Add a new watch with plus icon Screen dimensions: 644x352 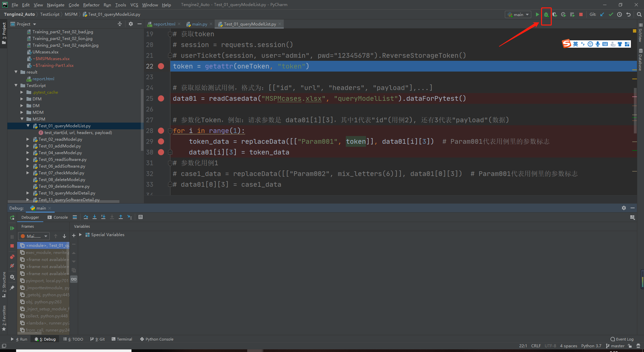point(74,235)
